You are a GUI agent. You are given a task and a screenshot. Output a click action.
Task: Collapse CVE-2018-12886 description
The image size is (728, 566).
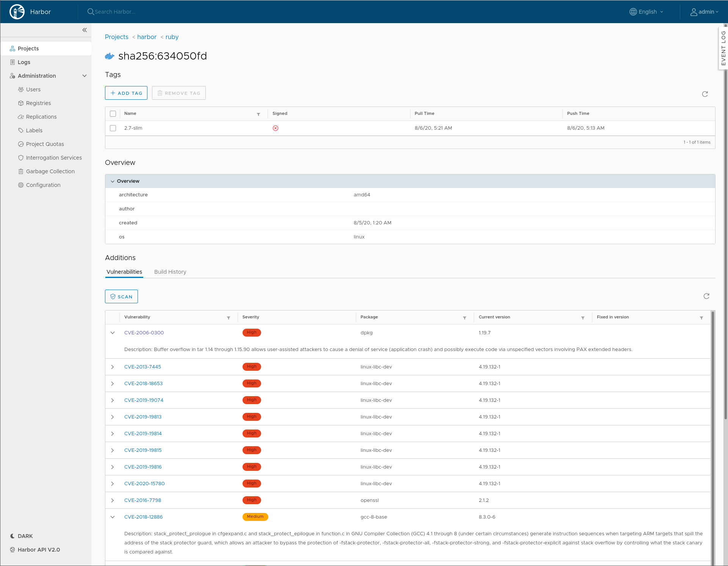(113, 517)
